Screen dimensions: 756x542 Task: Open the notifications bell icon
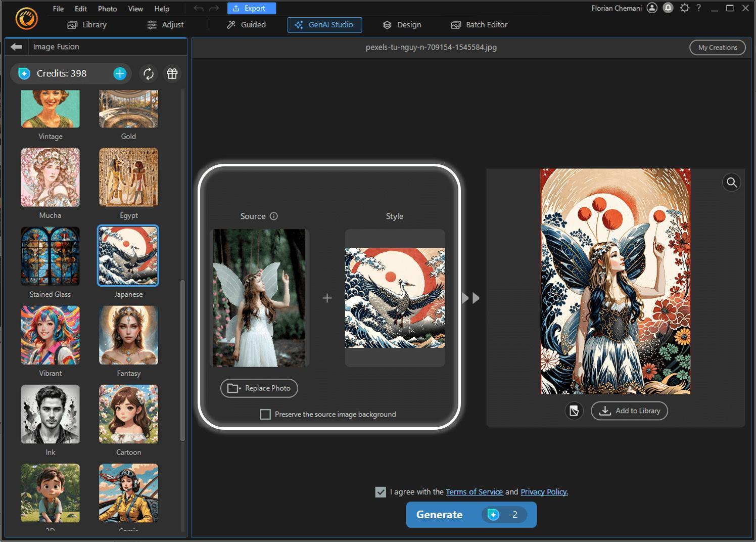pyautogui.click(x=668, y=8)
